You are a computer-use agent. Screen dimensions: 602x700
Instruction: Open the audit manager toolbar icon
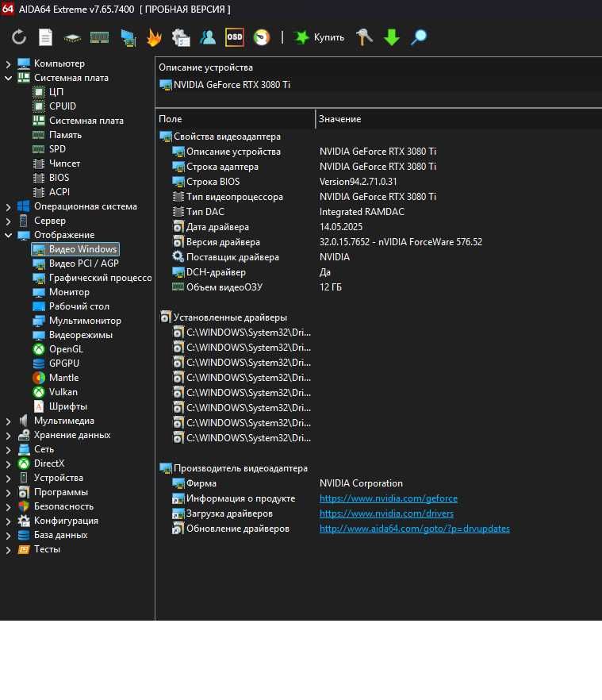point(181,37)
